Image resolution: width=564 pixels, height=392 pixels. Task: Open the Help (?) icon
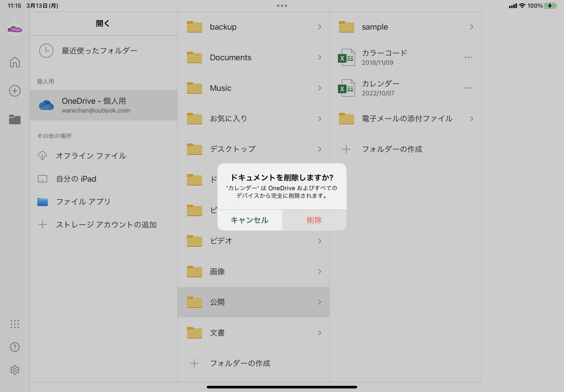(x=14, y=347)
